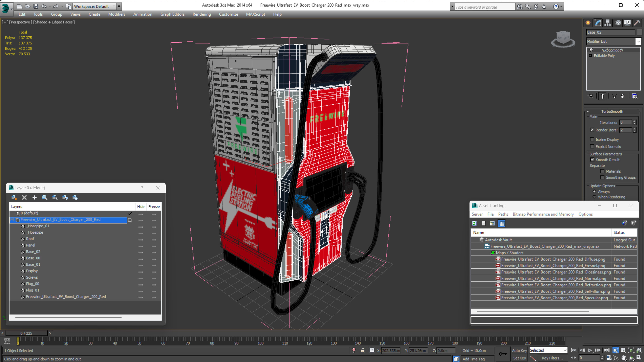Open Bitmap Performance and Memory menu
This screenshot has height=362, width=644.
(543, 214)
